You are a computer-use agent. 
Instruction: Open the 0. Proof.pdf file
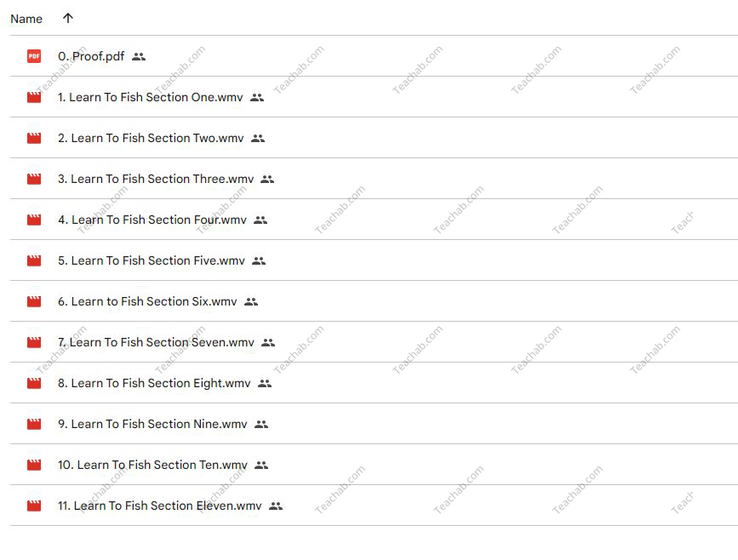click(91, 56)
